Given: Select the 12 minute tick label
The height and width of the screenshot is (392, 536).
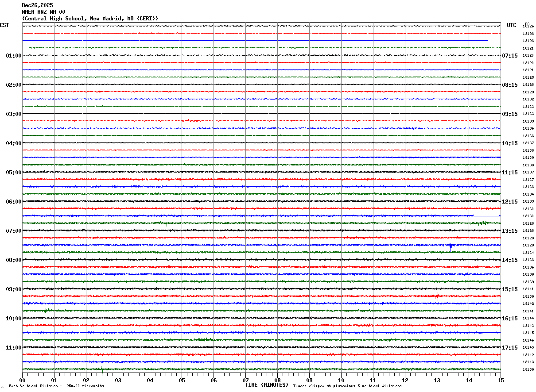Looking at the screenshot, I should pyautogui.click(x=405, y=380).
